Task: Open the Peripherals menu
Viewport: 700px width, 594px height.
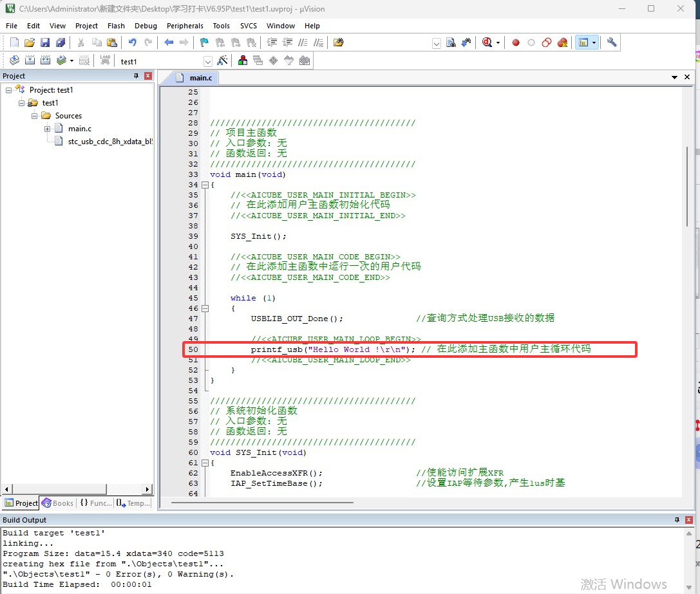Action: [185, 26]
